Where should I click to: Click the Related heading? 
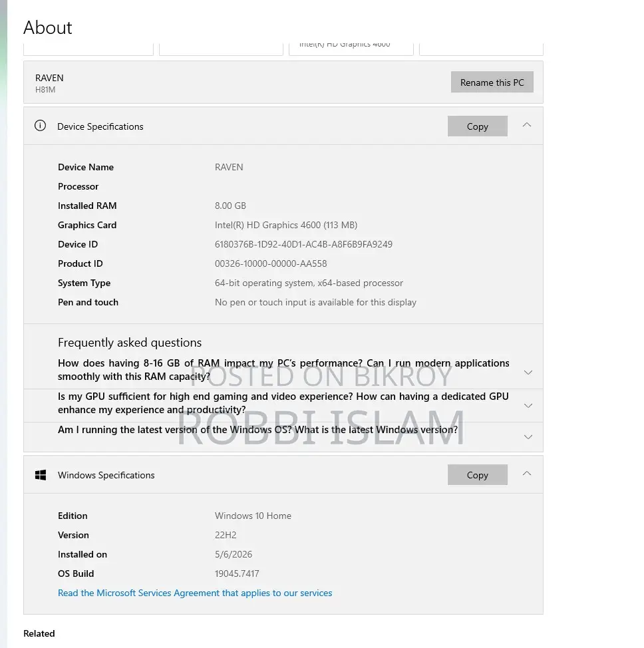click(x=39, y=633)
